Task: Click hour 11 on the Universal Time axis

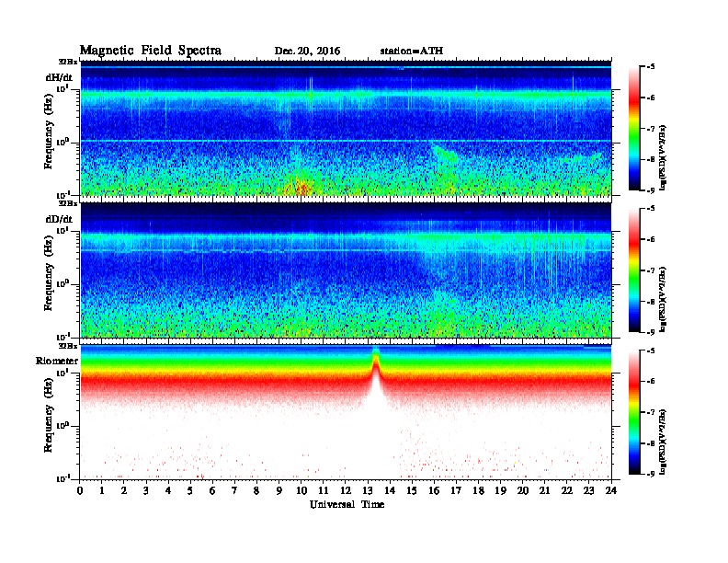Action: pyautogui.click(x=324, y=490)
